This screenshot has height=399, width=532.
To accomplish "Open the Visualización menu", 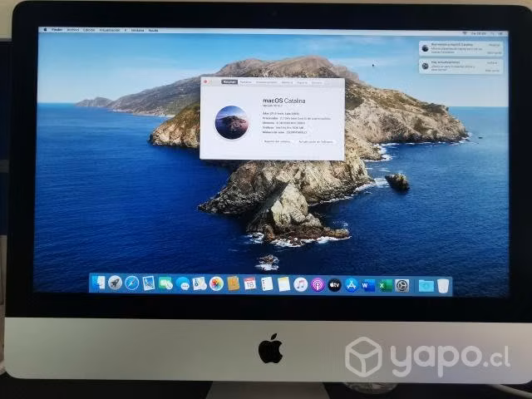I will 109,30.
